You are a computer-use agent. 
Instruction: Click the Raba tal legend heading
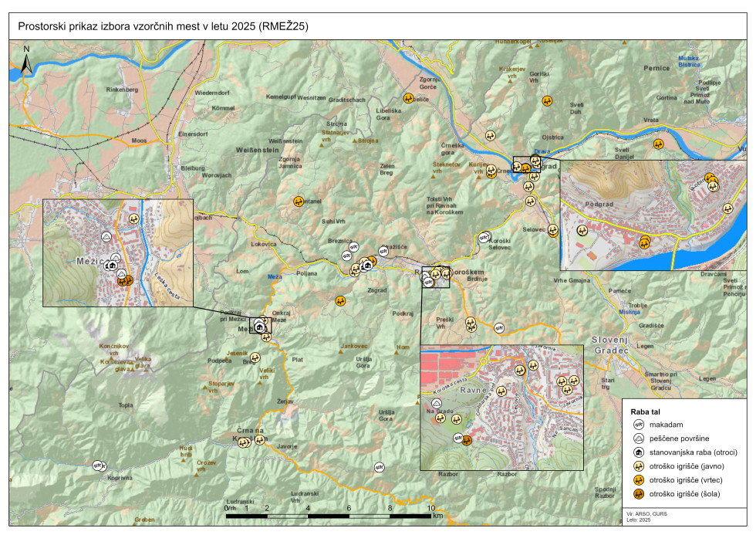646,412
